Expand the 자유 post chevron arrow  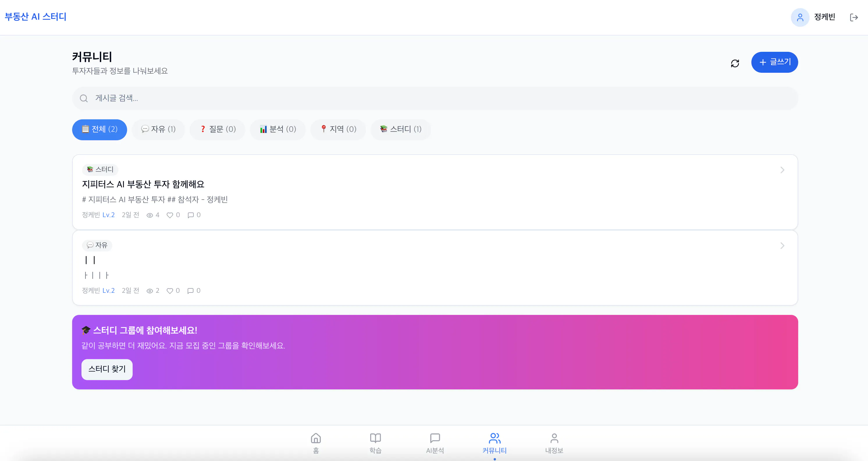coord(782,246)
